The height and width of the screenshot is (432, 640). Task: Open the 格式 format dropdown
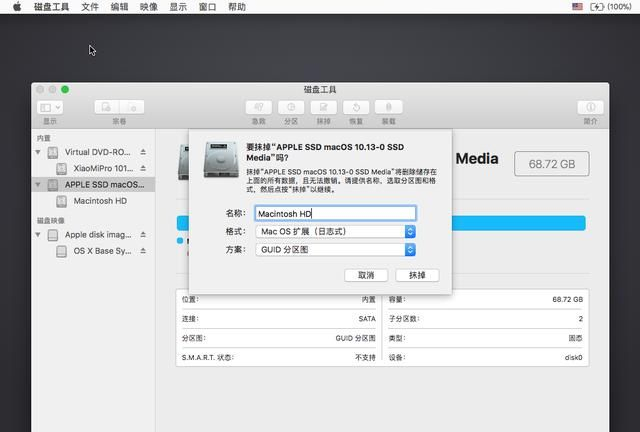click(335, 232)
